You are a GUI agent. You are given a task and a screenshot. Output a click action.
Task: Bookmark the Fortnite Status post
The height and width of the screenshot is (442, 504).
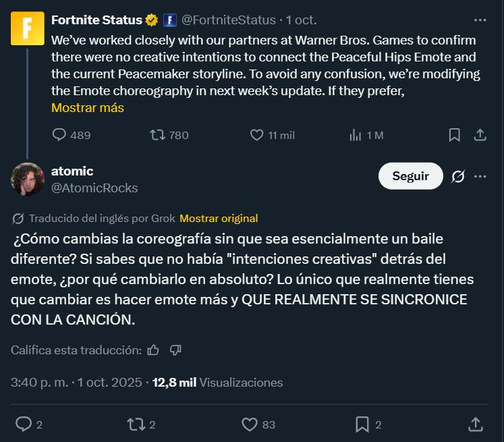click(455, 135)
